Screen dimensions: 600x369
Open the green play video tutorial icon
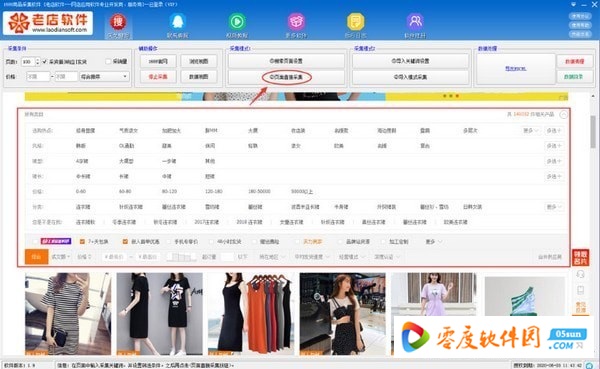pyautogui.click(x=237, y=22)
